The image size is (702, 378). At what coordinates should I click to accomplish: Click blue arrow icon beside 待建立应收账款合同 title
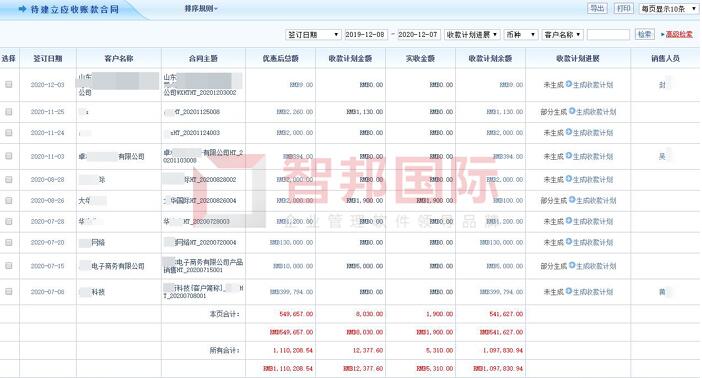pos(22,9)
